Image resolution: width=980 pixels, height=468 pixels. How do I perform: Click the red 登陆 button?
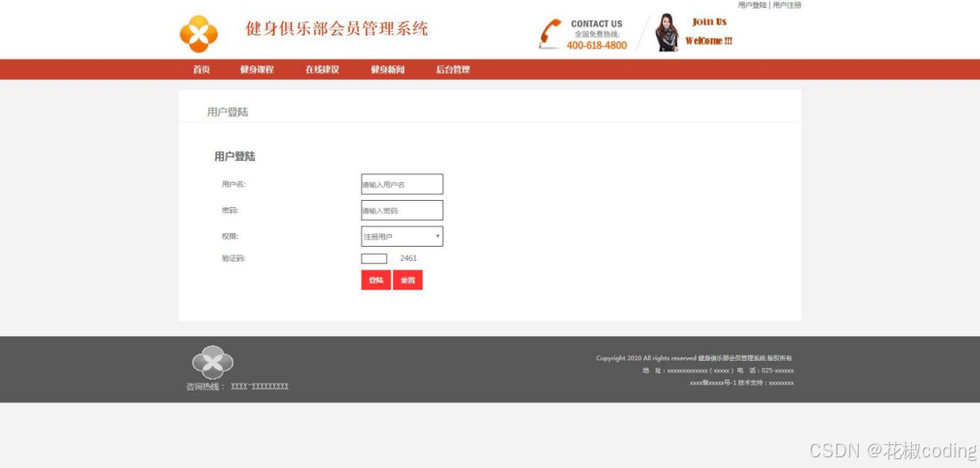tap(375, 280)
